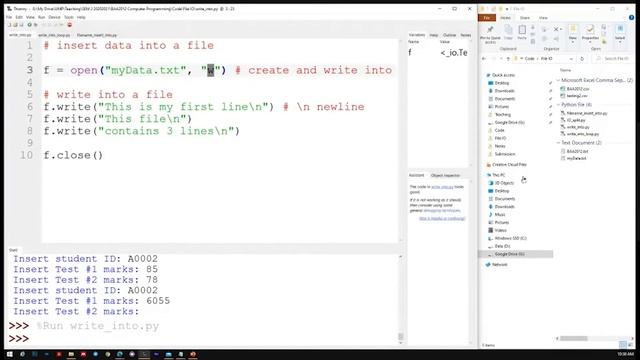Click the Explorer horizontal scrollbar thumb
Screen dimensions: 640x360
pyautogui.click(x=574, y=338)
